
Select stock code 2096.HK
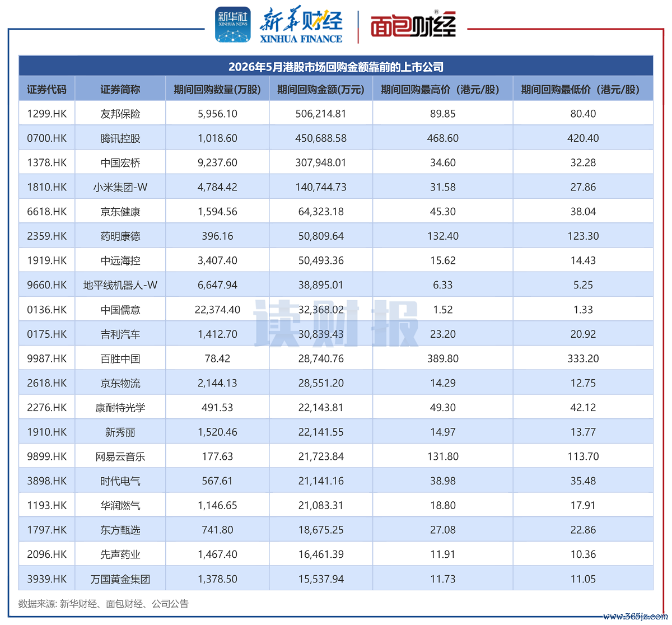(x=46, y=554)
